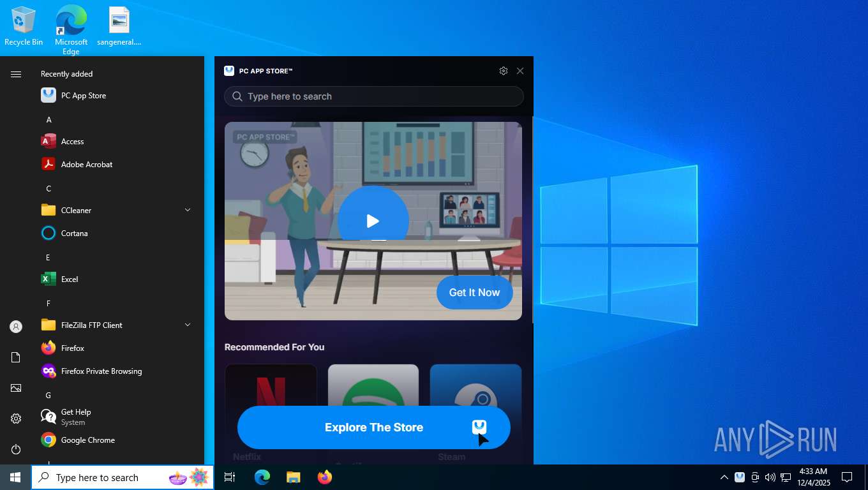Viewport: 868px width, 490px height.
Task: Play the PC App Store promo video
Action: (373, 221)
